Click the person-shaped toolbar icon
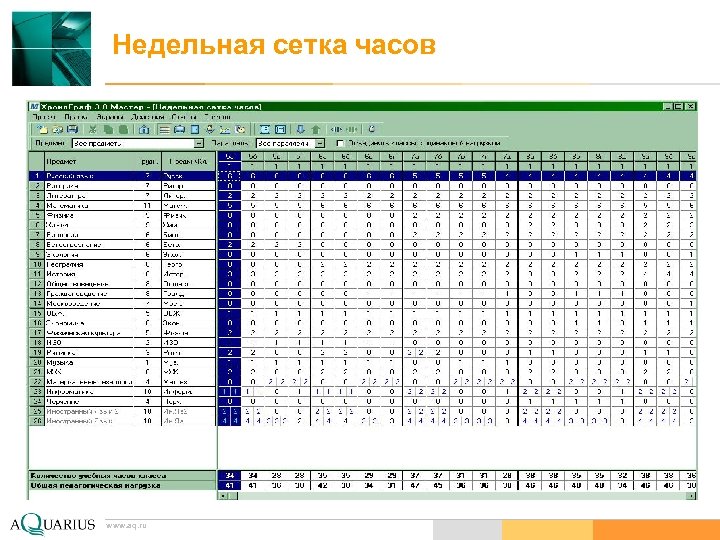 point(210,129)
